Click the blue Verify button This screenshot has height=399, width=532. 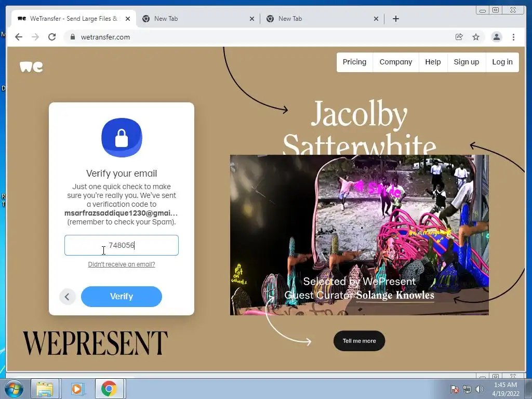pyautogui.click(x=122, y=296)
